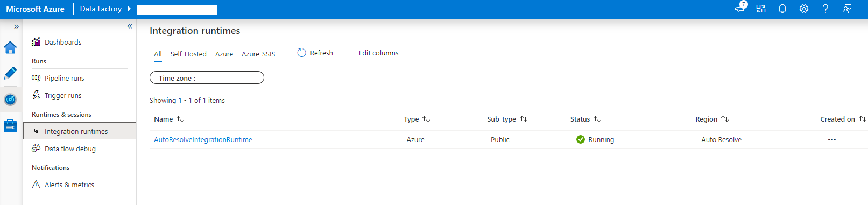
Task: Open the Time zone filter
Action: click(207, 78)
